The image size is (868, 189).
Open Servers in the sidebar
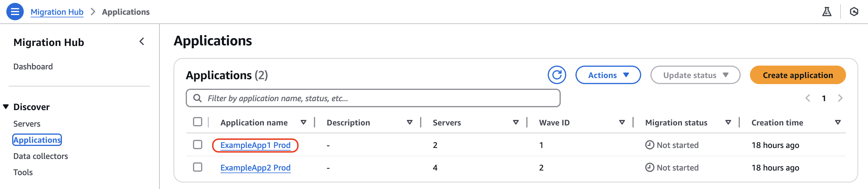[x=27, y=123]
